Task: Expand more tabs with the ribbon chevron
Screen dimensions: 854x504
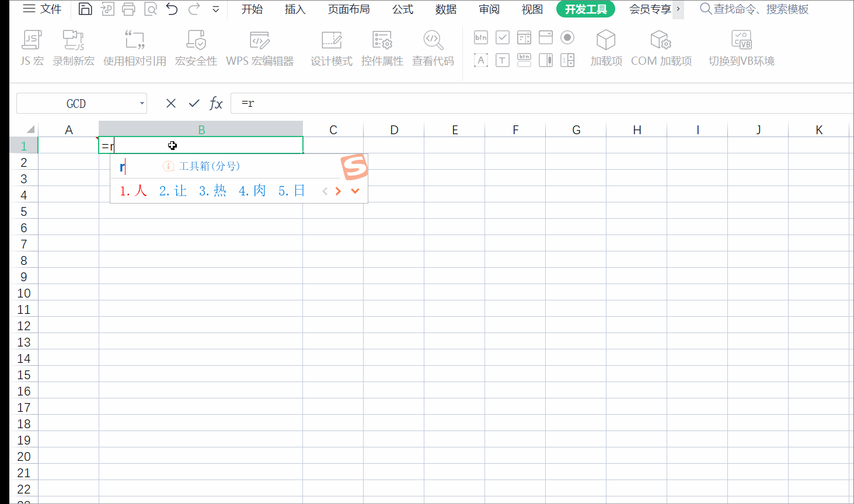Action: (678, 9)
